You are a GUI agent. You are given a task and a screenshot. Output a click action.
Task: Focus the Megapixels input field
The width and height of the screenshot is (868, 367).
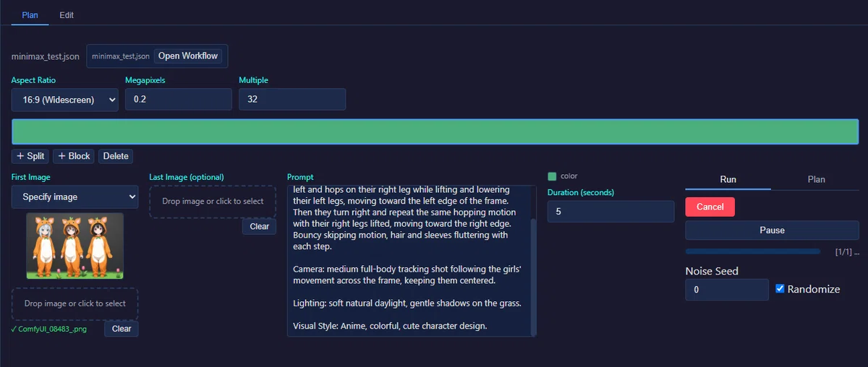pos(179,100)
